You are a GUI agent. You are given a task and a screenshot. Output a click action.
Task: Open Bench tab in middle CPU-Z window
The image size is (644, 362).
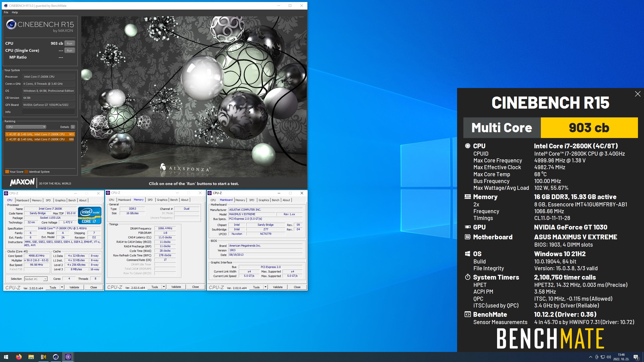tap(174, 200)
